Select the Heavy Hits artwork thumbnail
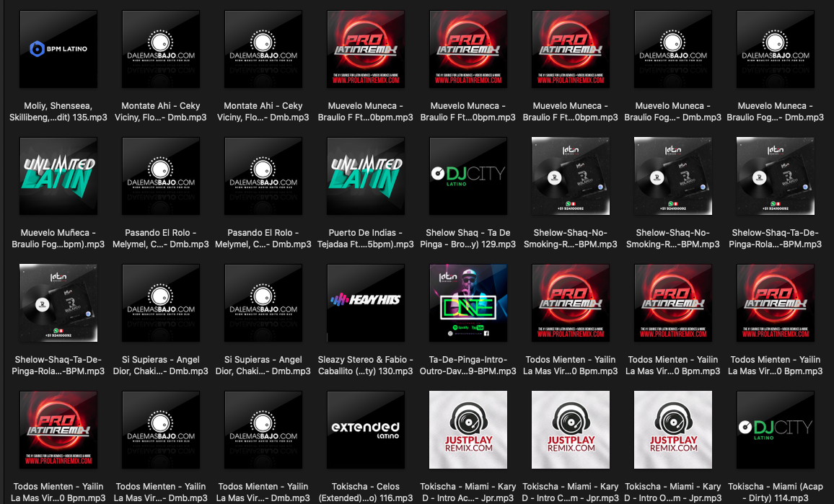This screenshot has height=504, width=834. point(366,304)
